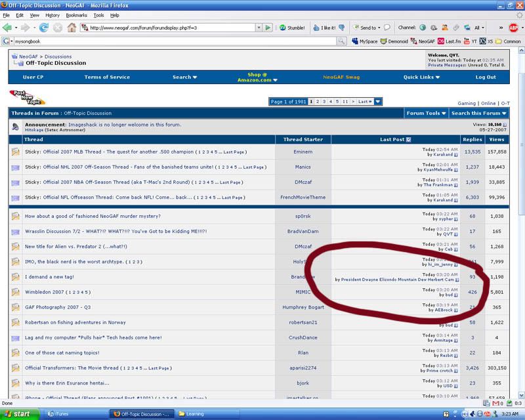Image resolution: width=525 pixels, height=420 pixels.
Task: Click the vertical scrollbar down arrow
Action: coord(521,395)
